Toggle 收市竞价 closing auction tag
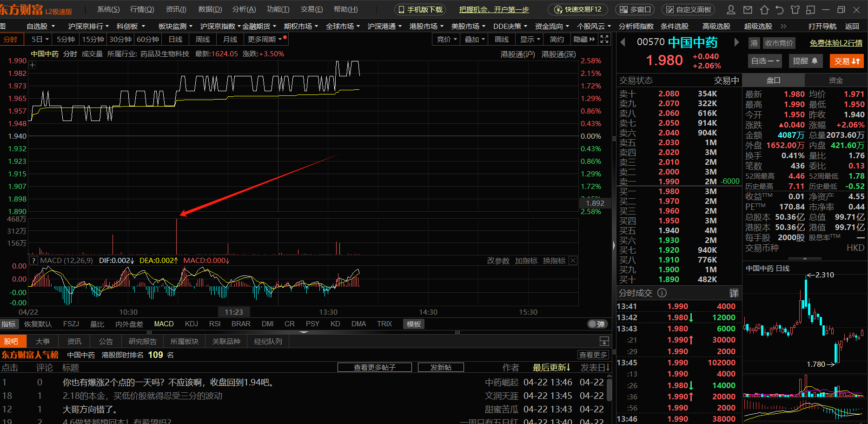The height and width of the screenshot is (424, 868). [779, 43]
